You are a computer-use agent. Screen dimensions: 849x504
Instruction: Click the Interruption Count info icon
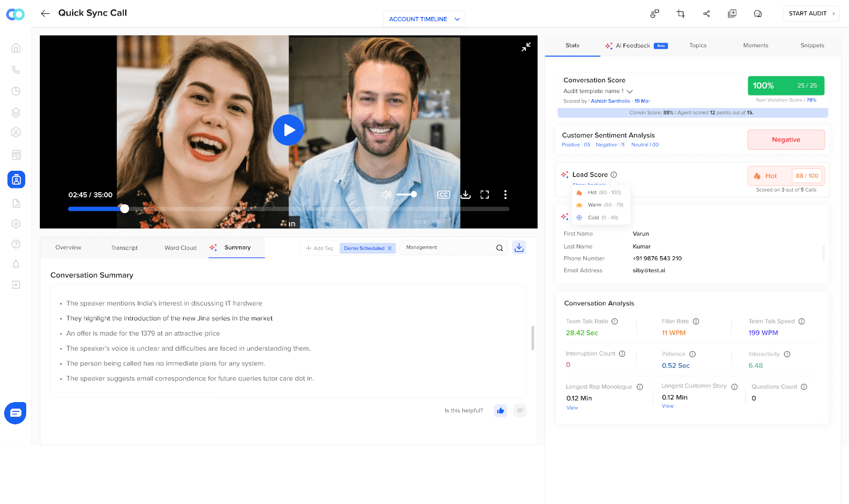[x=622, y=354]
